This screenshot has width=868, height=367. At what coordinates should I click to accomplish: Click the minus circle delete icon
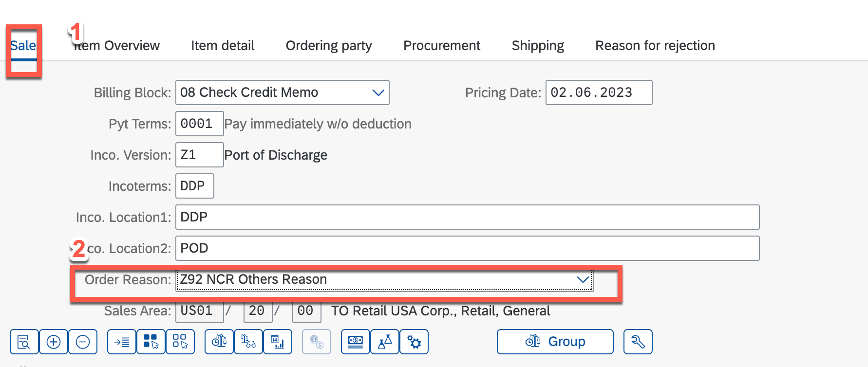[83, 342]
